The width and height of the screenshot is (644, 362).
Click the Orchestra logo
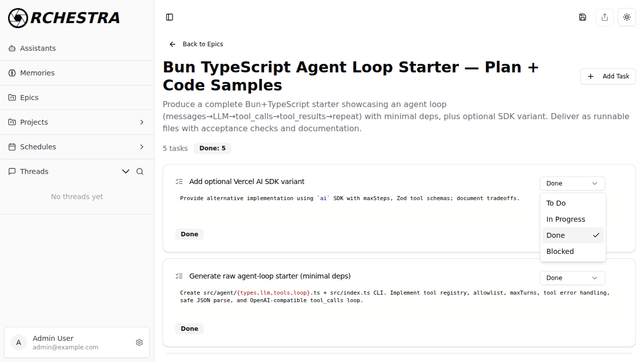tap(64, 18)
